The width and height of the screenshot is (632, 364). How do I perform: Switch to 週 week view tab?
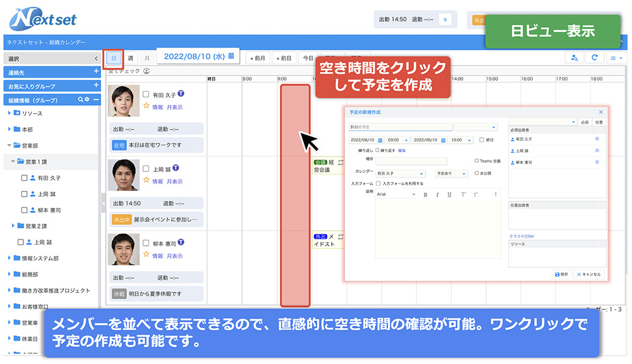(130, 58)
